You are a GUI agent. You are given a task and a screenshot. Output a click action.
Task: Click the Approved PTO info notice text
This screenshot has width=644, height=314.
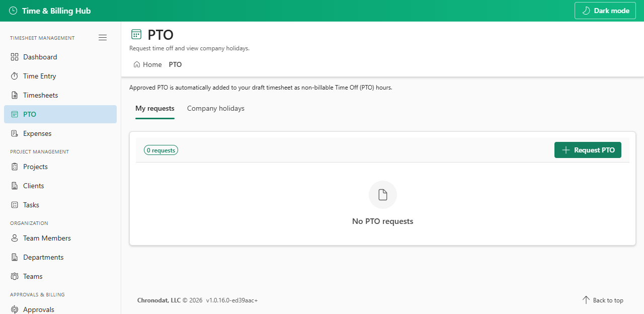click(x=261, y=88)
